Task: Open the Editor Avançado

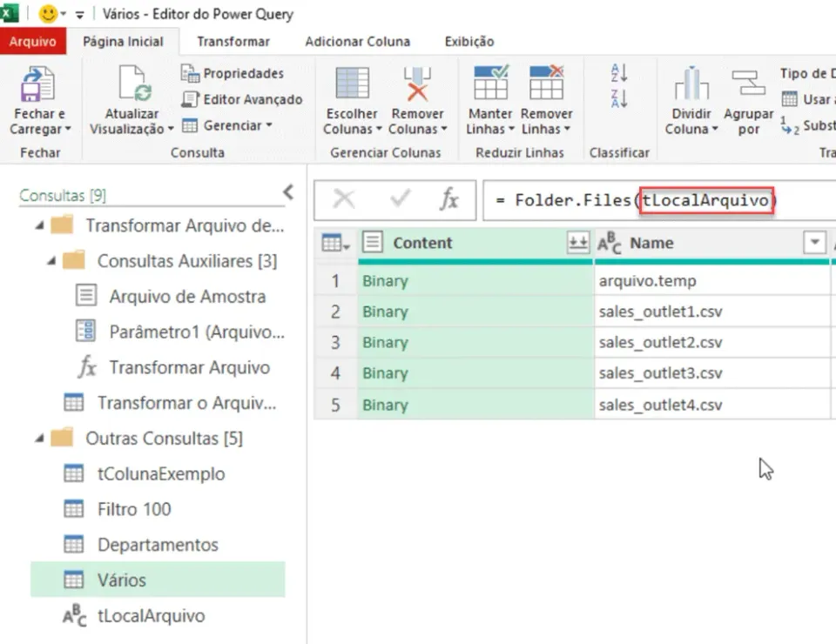Action: (x=241, y=99)
